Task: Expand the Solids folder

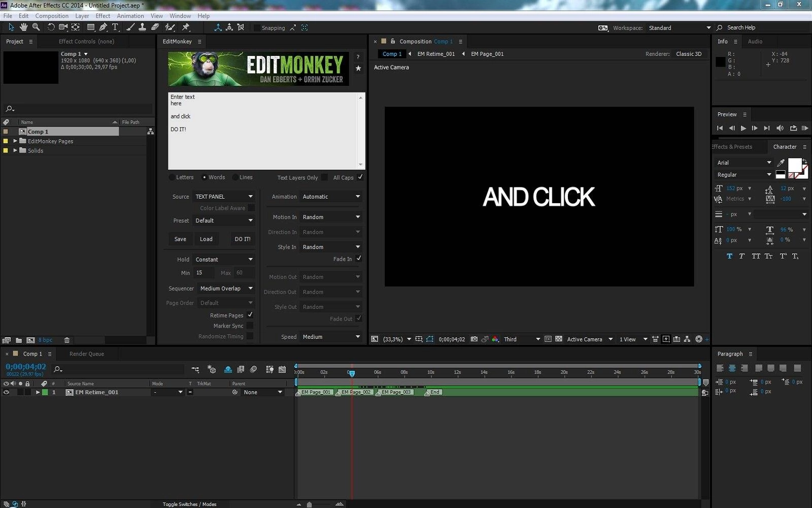Action: 15,150
